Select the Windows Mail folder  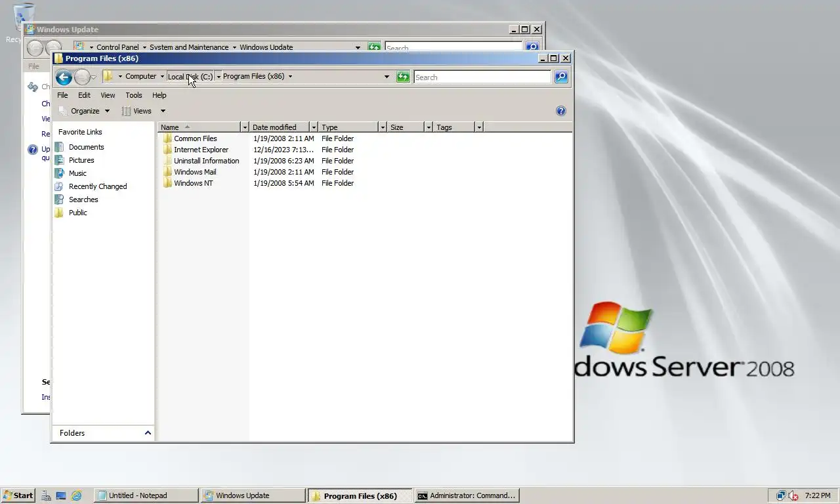point(195,172)
